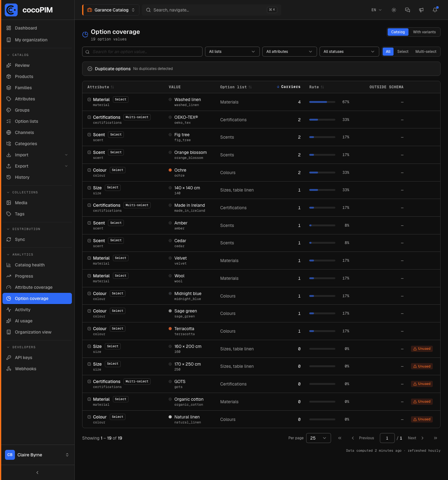Open Activity page in sidebar
Screen dimensions: 448x480
point(37,310)
